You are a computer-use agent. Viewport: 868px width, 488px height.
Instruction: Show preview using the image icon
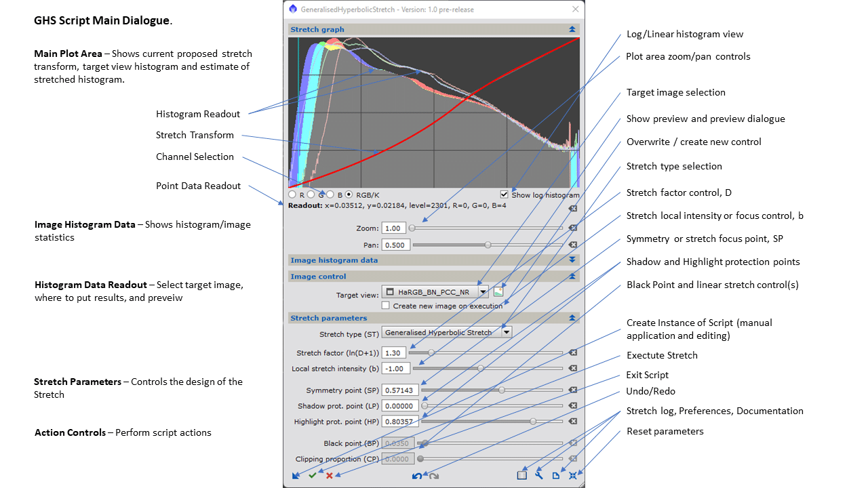pos(498,292)
